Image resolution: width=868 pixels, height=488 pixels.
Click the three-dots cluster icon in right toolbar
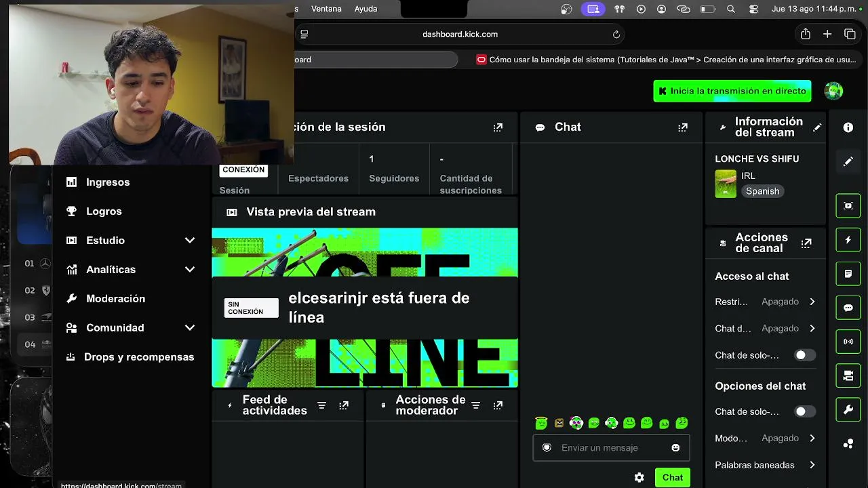click(x=848, y=444)
